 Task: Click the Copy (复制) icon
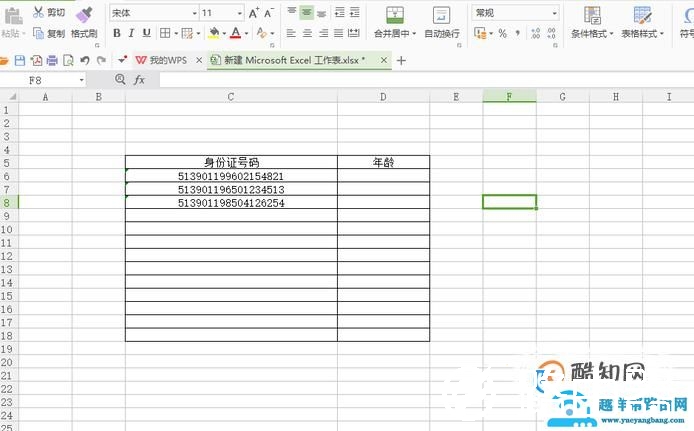(x=39, y=33)
